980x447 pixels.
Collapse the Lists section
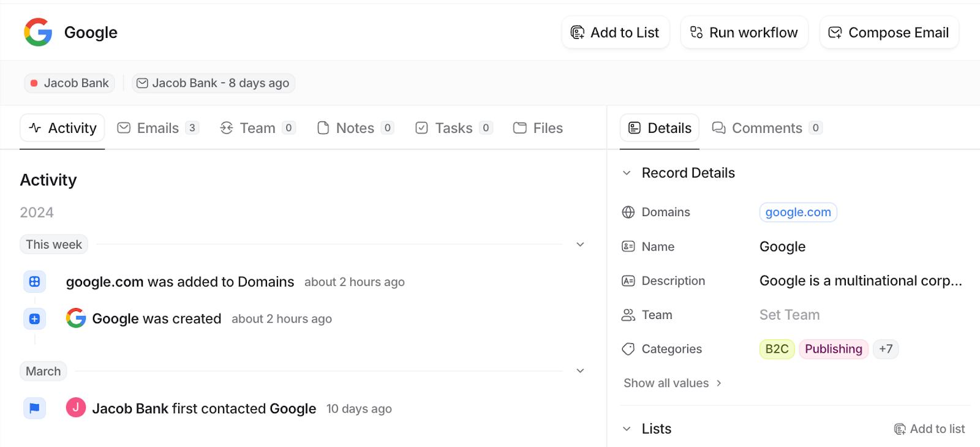(x=627, y=429)
